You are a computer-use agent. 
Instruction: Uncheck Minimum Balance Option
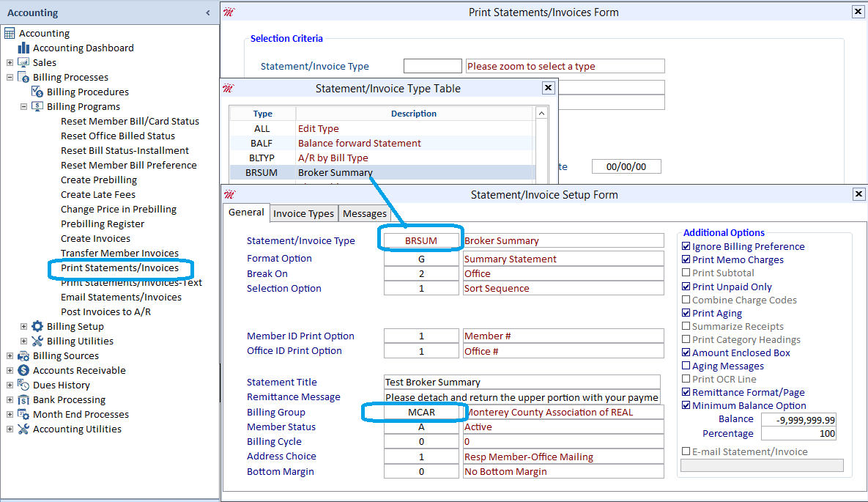(686, 405)
